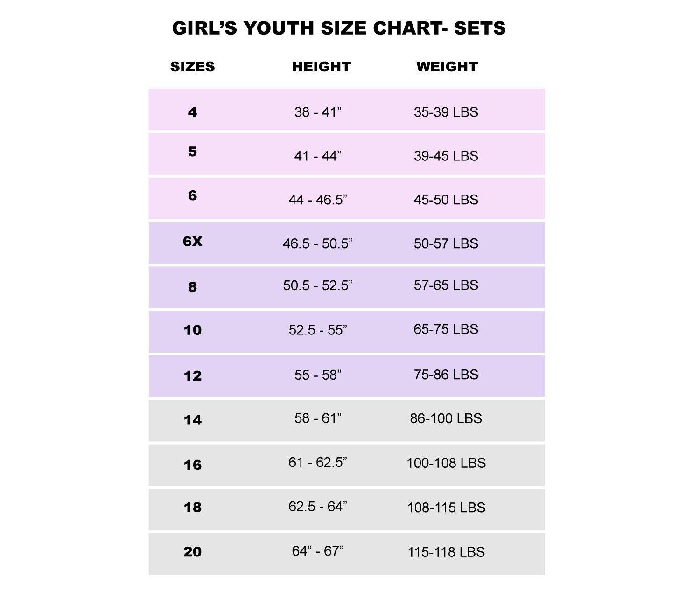Select the WEIGHT column header

(447, 67)
